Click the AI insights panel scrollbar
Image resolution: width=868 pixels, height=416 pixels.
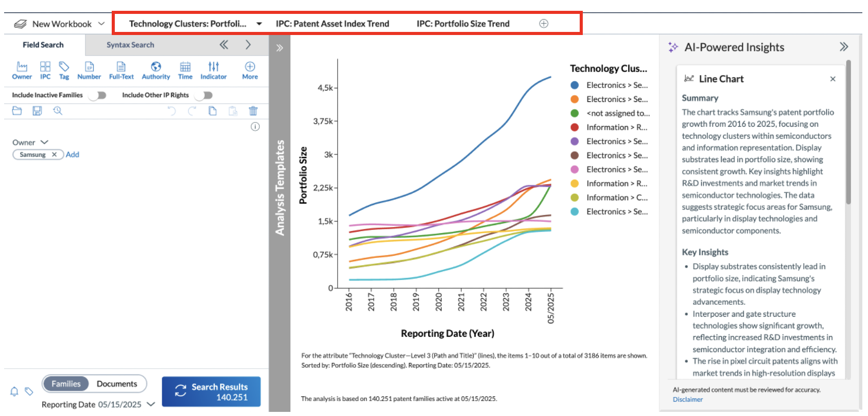coord(848,132)
